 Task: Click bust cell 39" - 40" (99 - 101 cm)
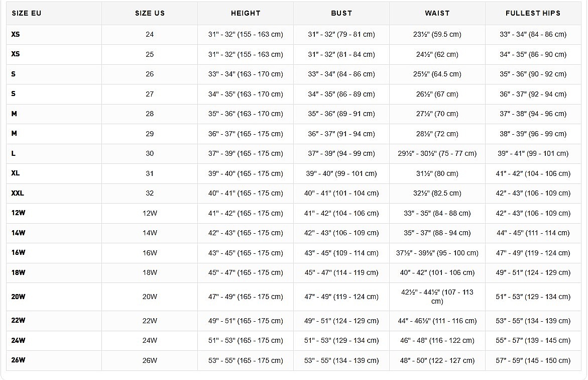click(341, 173)
